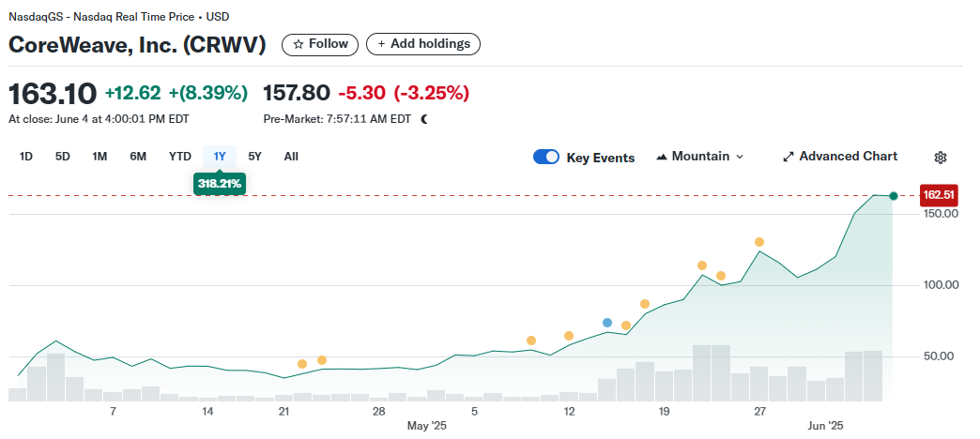Viewport: 980px width, 439px height.
Task: Click the May '25 axis label
Action: click(427, 426)
